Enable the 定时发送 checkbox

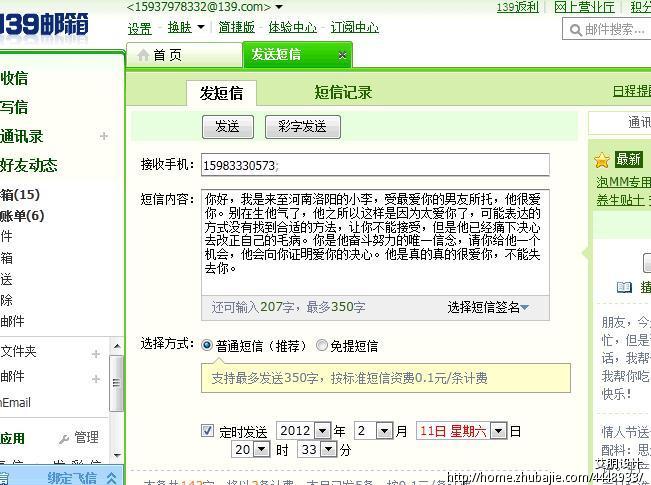[207, 431]
